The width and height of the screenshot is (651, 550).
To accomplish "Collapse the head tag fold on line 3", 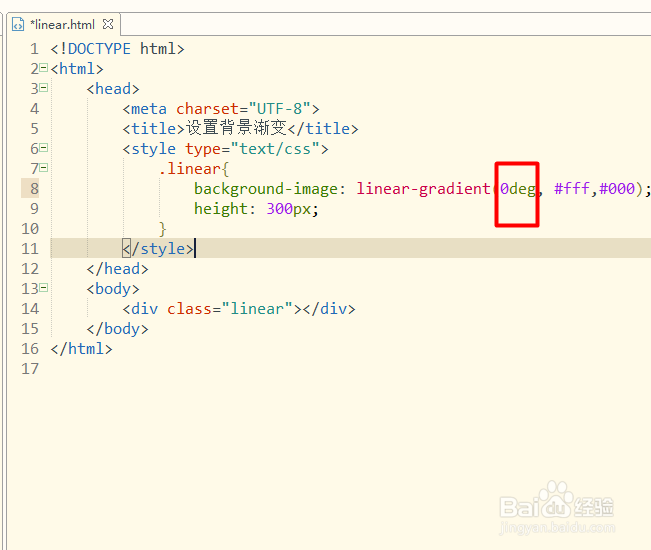I will pyautogui.click(x=44, y=88).
